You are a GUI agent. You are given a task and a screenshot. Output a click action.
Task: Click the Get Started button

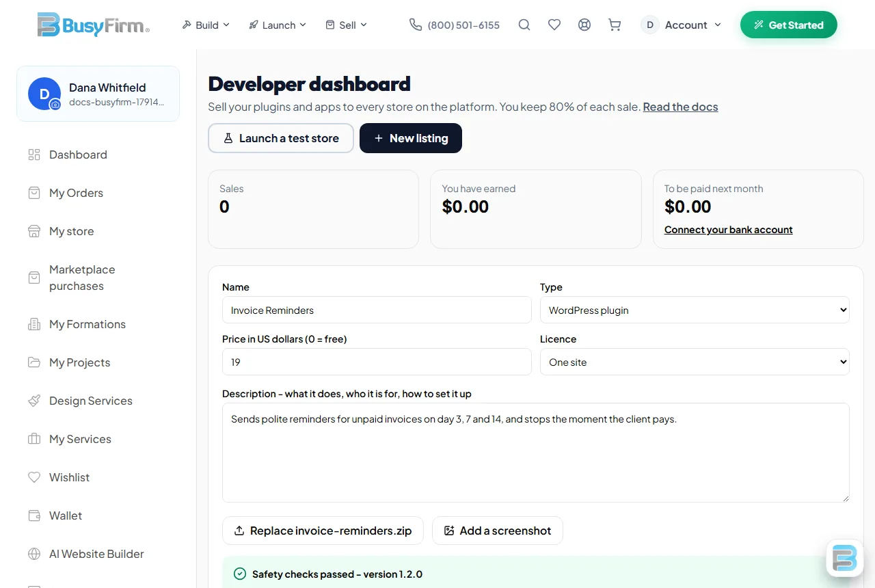(x=788, y=25)
